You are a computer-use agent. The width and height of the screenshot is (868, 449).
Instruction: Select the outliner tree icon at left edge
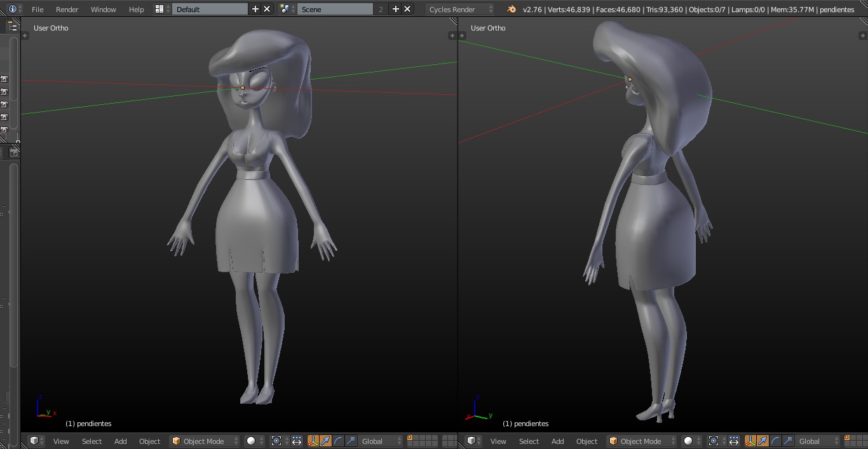pyautogui.click(x=13, y=26)
